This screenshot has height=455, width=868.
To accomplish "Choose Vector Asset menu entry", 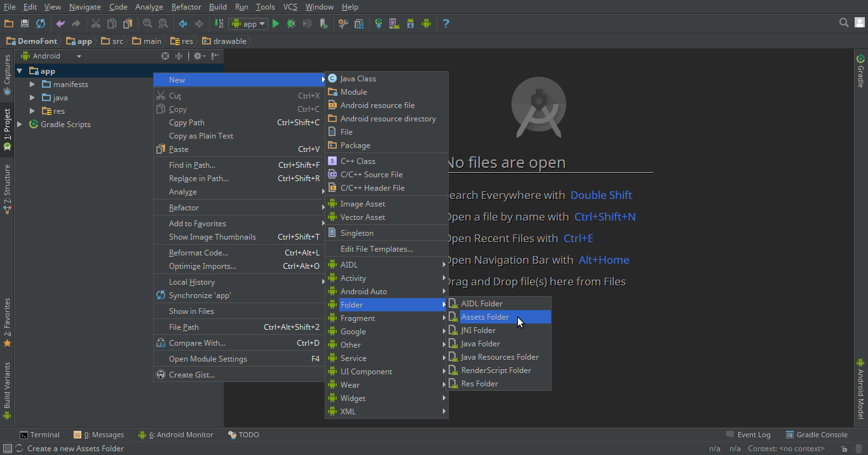I will (387, 217).
